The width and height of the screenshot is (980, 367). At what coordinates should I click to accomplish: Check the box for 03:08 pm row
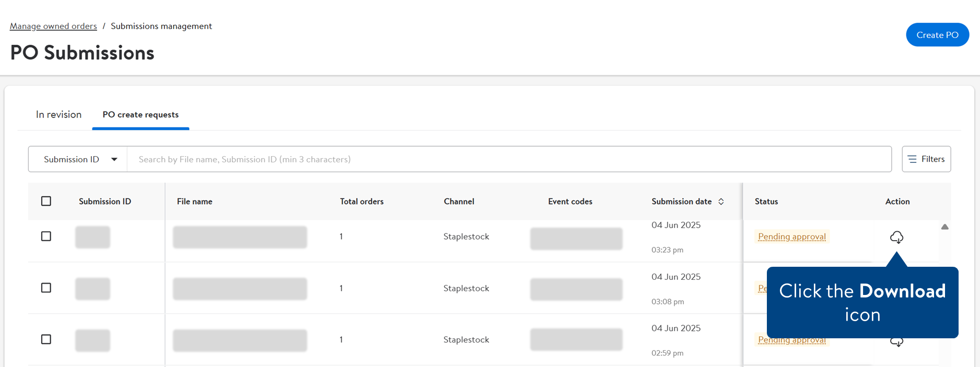coord(46,288)
